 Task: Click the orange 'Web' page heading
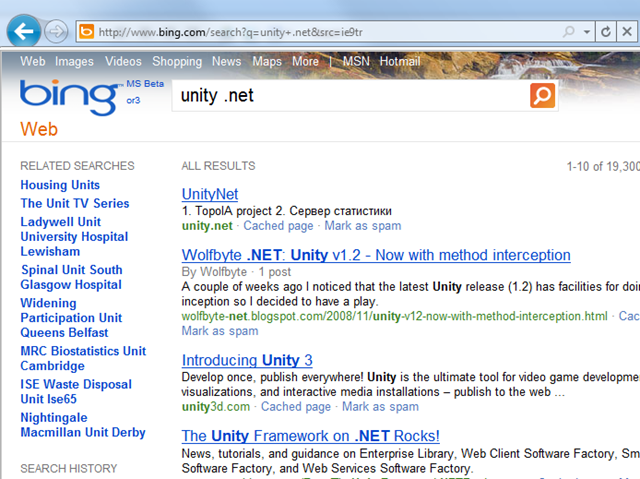pyautogui.click(x=39, y=129)
